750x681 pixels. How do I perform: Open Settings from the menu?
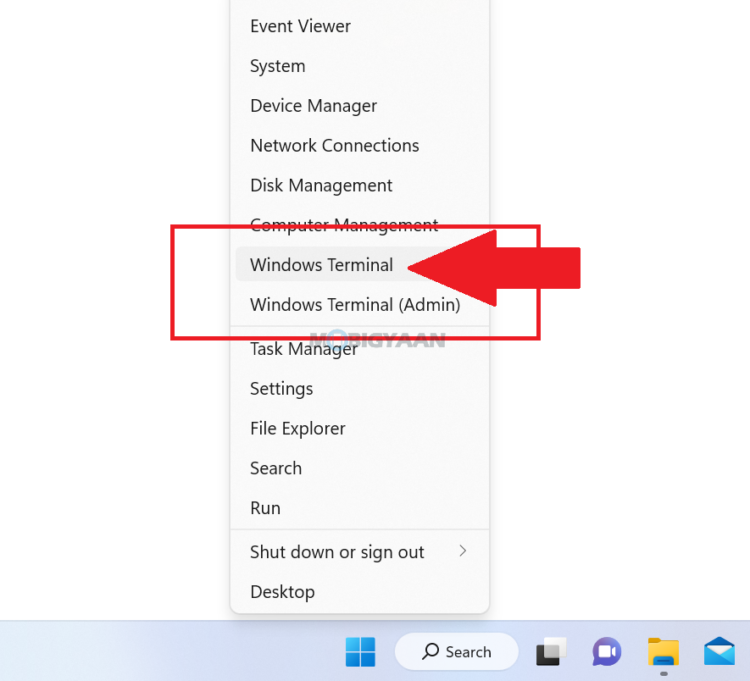[360, 388]
